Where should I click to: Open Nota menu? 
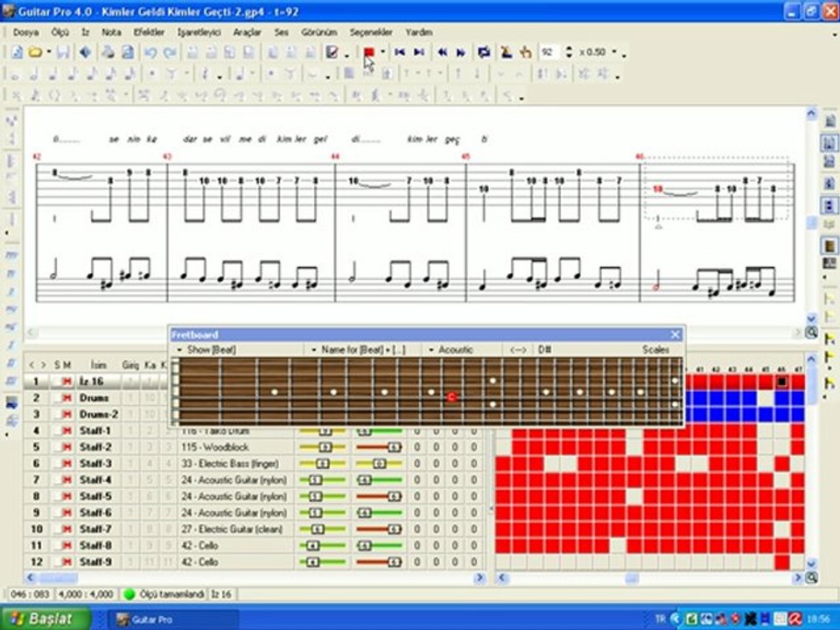(111, 32)
